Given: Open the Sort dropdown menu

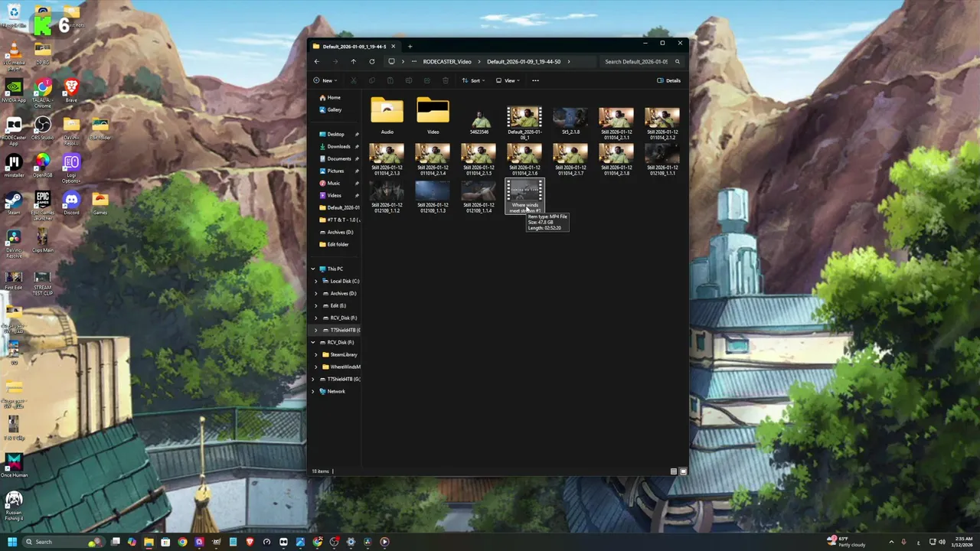Looking at the screenshot, I should click(474, 80).
